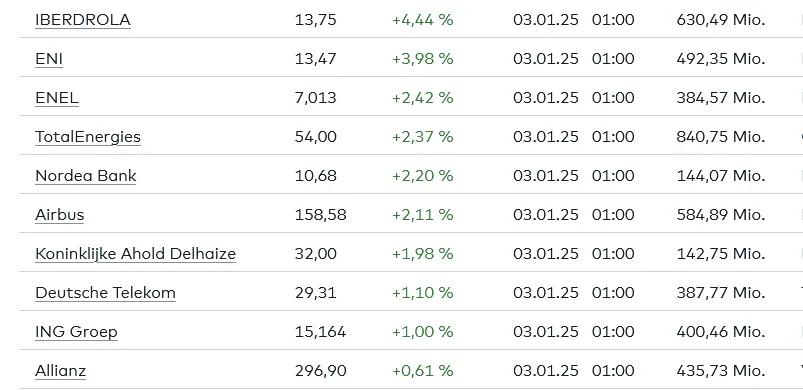
Task: Click the TotalEnergies stock link
Action: coord(88,137)
